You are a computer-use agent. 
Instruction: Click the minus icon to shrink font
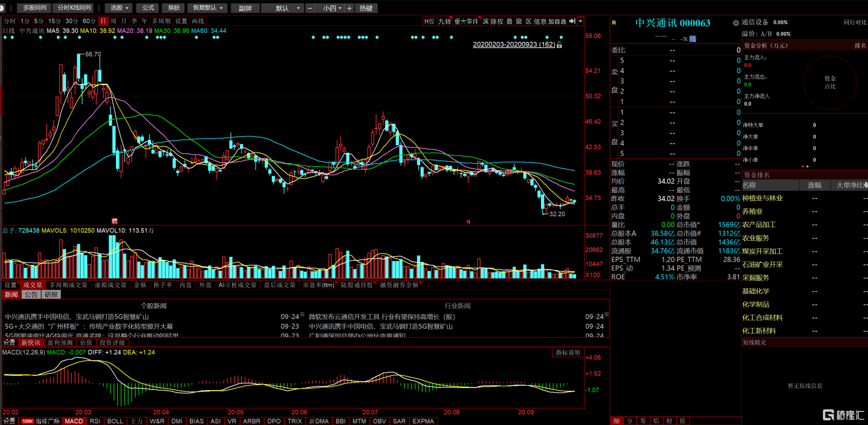[x=310, y=8]
